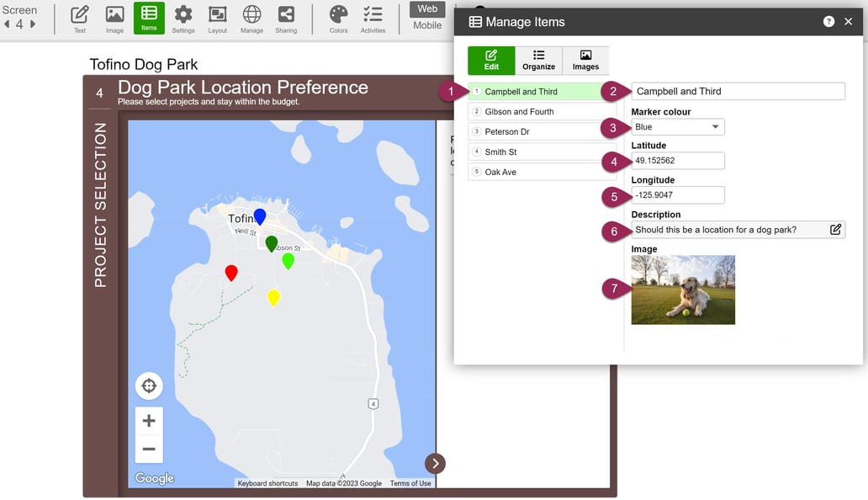Switch preview to Mobile mode
This screenshot has width=868, height=500.
point(427,25)
